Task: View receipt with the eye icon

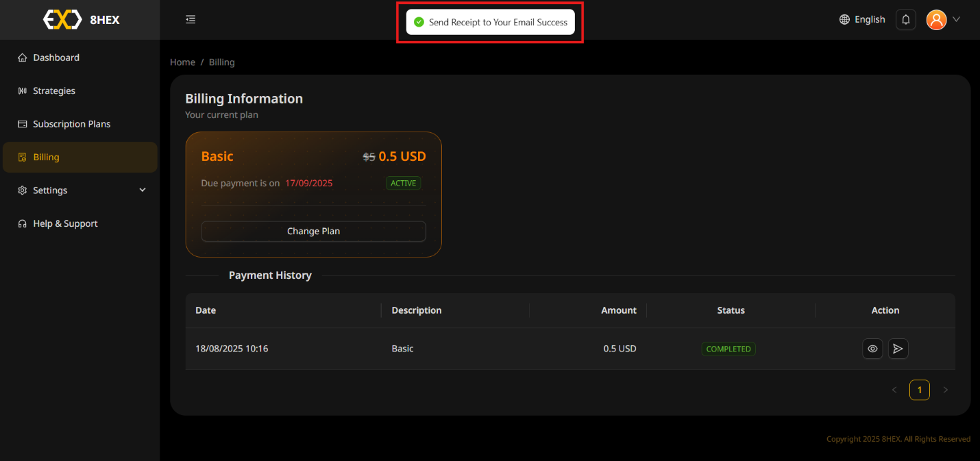Action: [872, 349]
